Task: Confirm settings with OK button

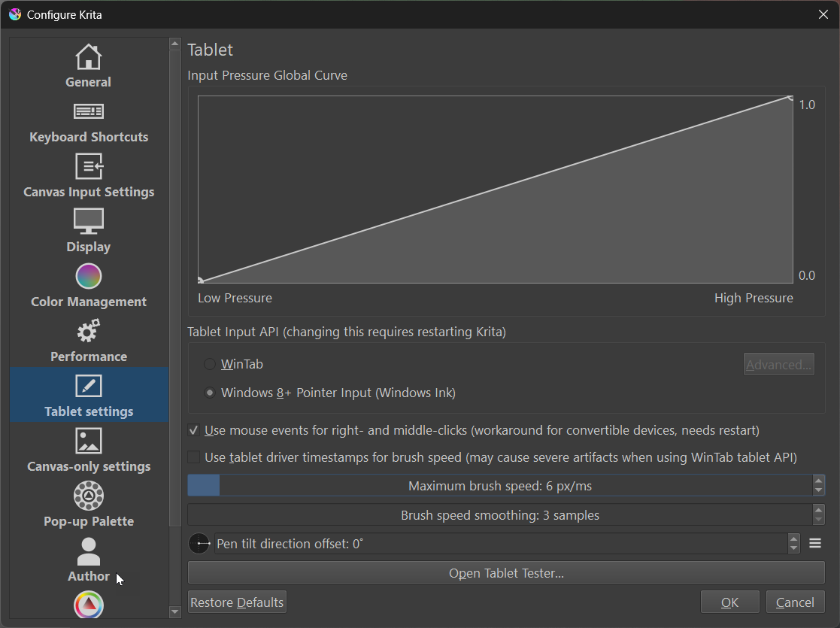Action: coord(729,602)
